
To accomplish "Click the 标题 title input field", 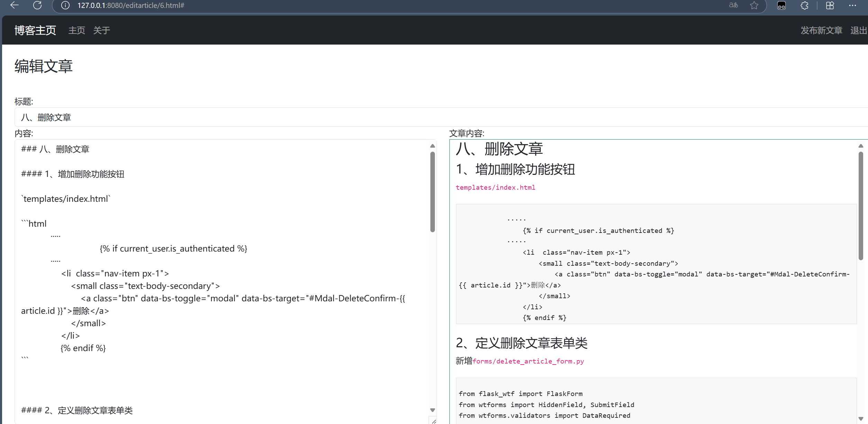I will pos(415,117).
